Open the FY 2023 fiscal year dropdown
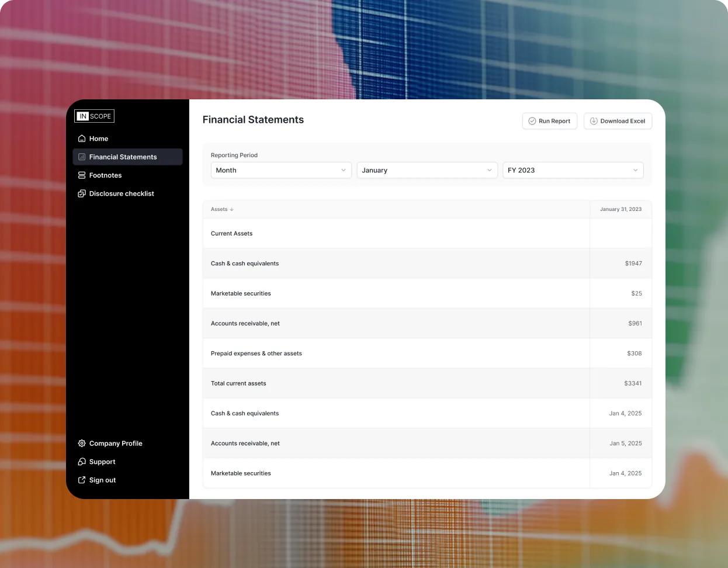728x568 pixels. point(573,170)
